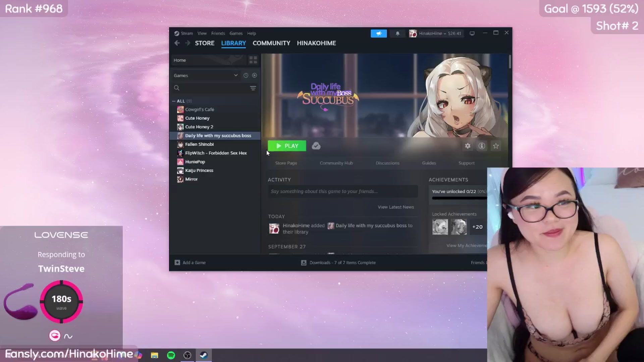The height and width of the screenshot is (362, 644).
Task: Click the Cowgirl's Café game icon
Action: (x=180, y=110)
